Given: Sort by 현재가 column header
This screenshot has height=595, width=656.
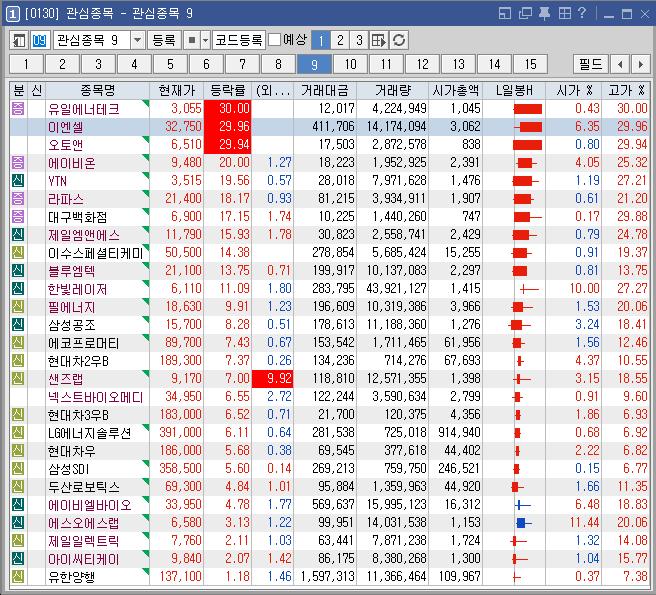Looking at the screenshot, I should point(177,90).
